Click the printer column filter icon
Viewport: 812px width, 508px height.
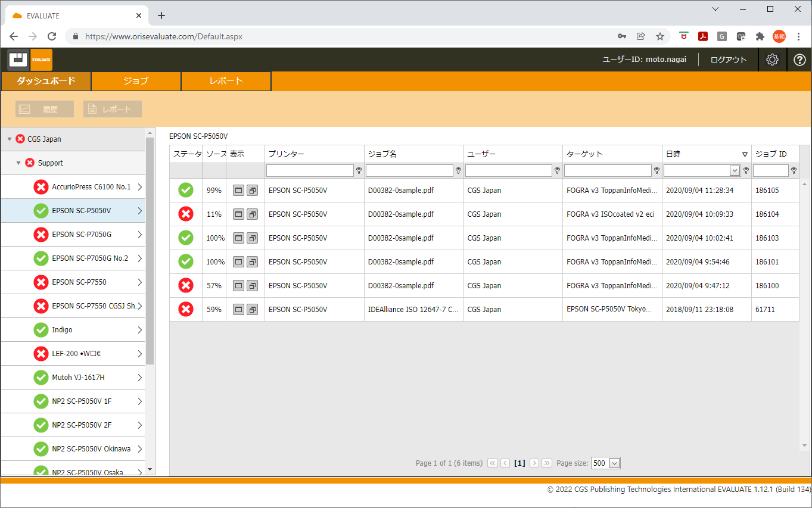point(359,171)
